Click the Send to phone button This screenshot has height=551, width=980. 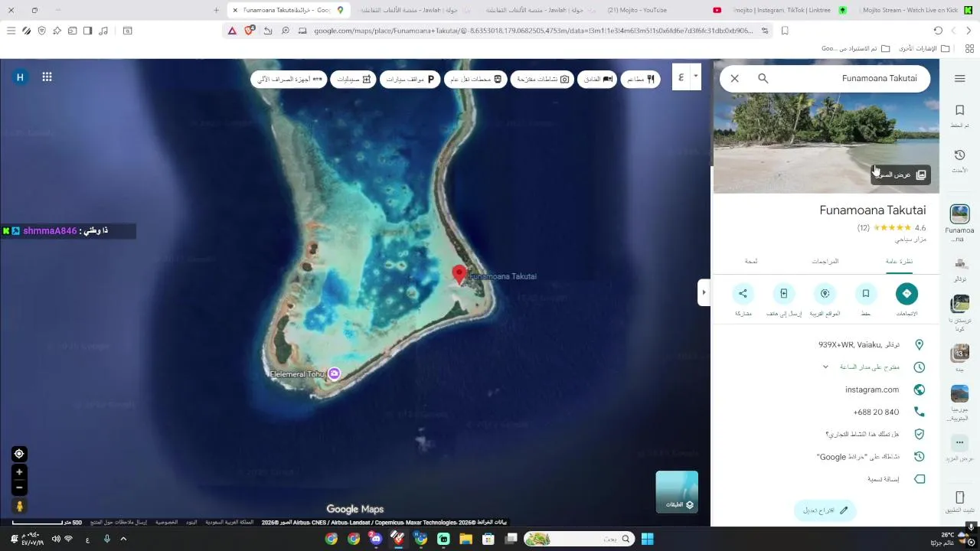tap(783, 293)
